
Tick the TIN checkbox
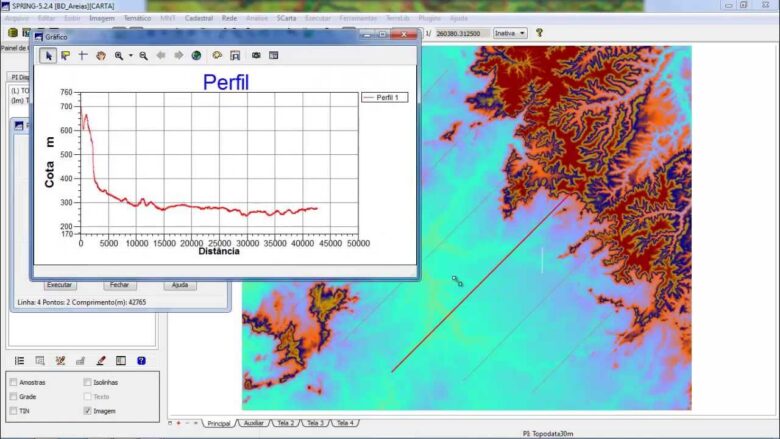13,410
